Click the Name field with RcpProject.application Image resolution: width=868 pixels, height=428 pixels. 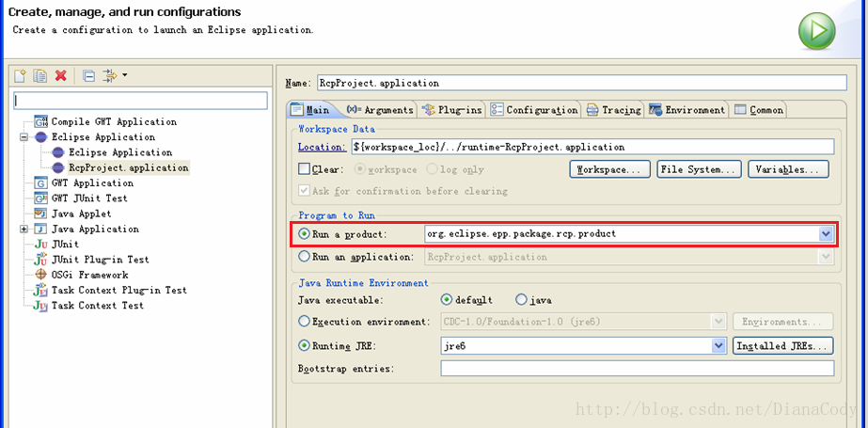582,83
